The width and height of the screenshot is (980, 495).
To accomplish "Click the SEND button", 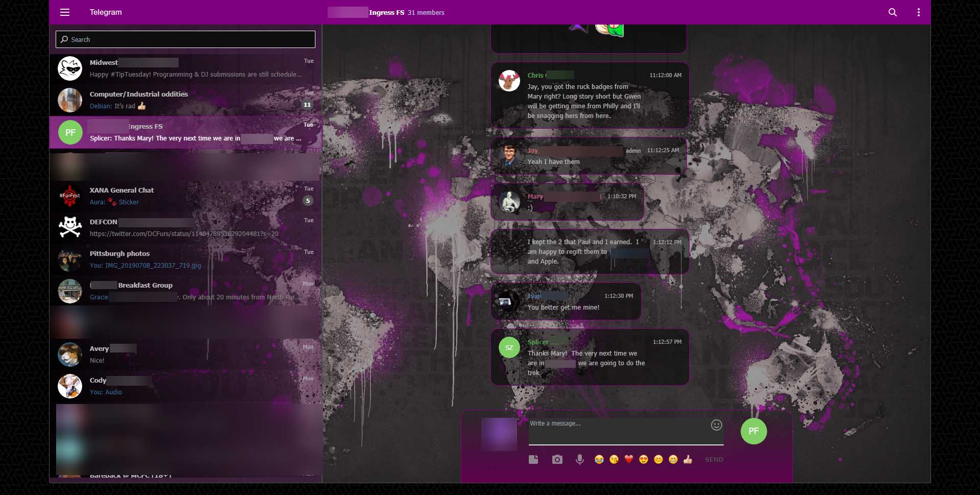I will [x=714, y=459].
